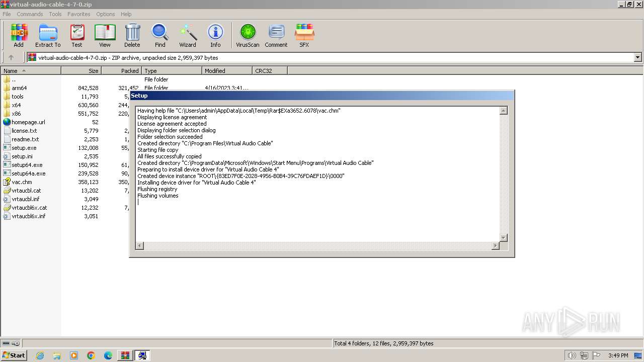Click the Delete trash can icon
The image size is (644, 362).
(x=132, y=35)
